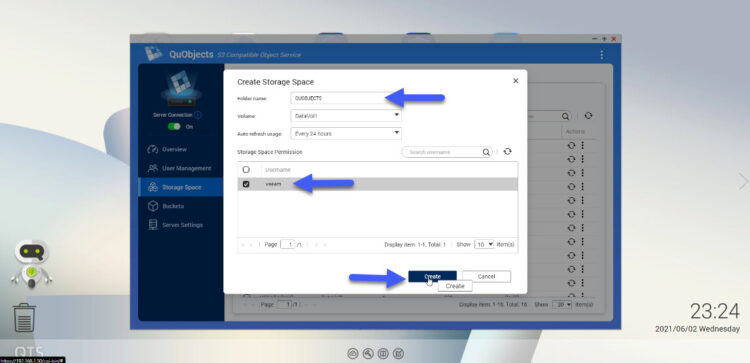Uncheck the veeam user checkbox
The image size is (750, 363).
246,184
